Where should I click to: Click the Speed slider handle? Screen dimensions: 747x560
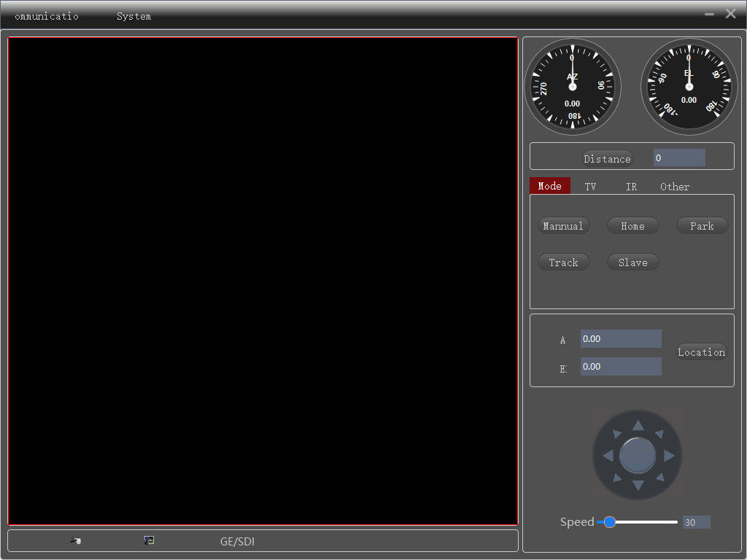609,522
